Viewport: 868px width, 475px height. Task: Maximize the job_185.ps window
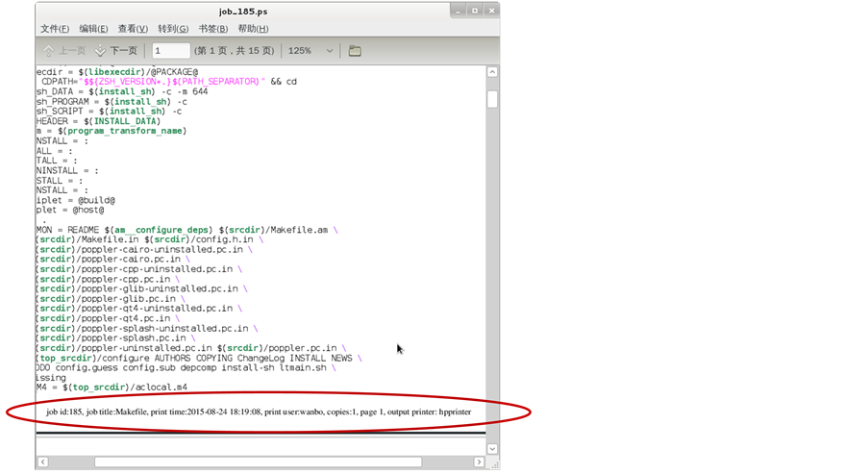click(x=475, y=10)
